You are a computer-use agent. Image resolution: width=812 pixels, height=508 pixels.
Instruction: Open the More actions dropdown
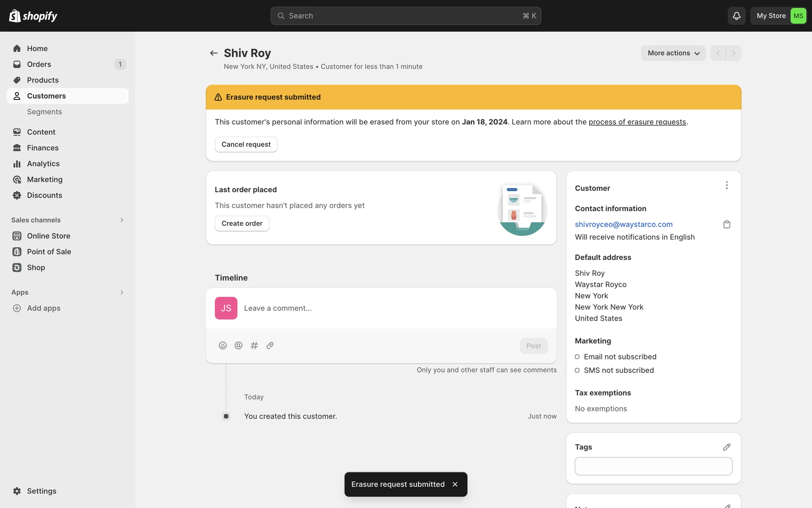pos(673,53)
